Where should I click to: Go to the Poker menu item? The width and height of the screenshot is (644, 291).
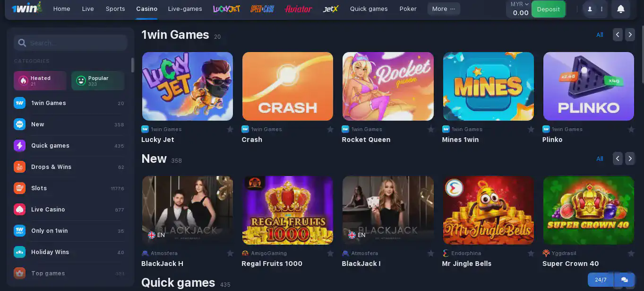(408, 9)
